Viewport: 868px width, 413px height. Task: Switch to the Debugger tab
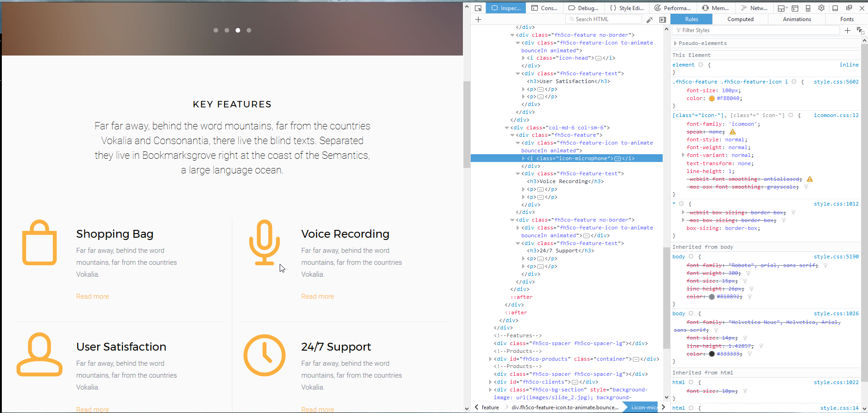pyautogui.click(x=584, y=8)
